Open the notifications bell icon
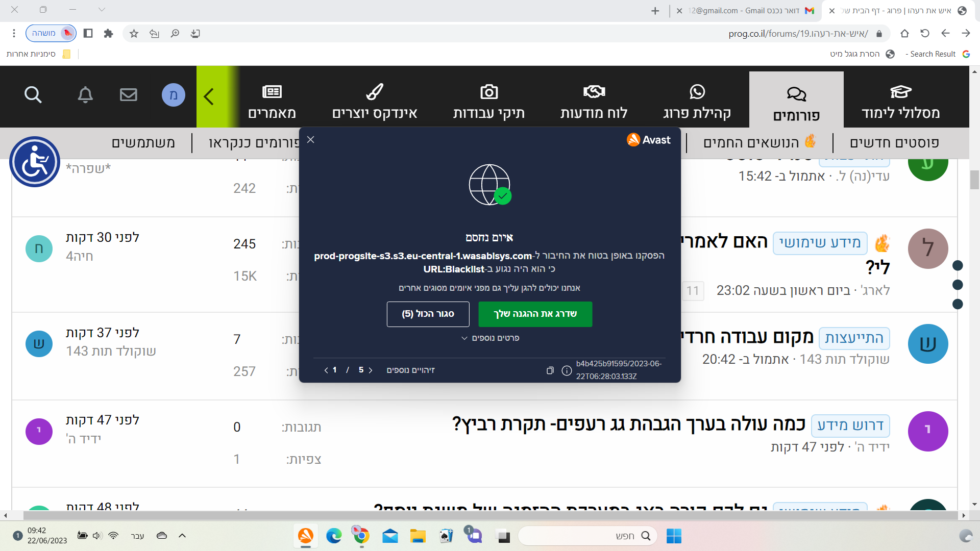 (85, 95)
